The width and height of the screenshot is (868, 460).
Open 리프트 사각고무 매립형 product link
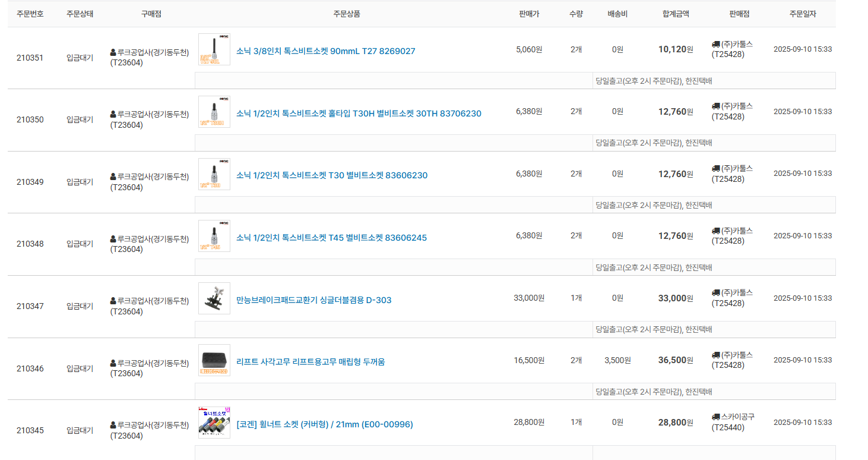(311, 361)
